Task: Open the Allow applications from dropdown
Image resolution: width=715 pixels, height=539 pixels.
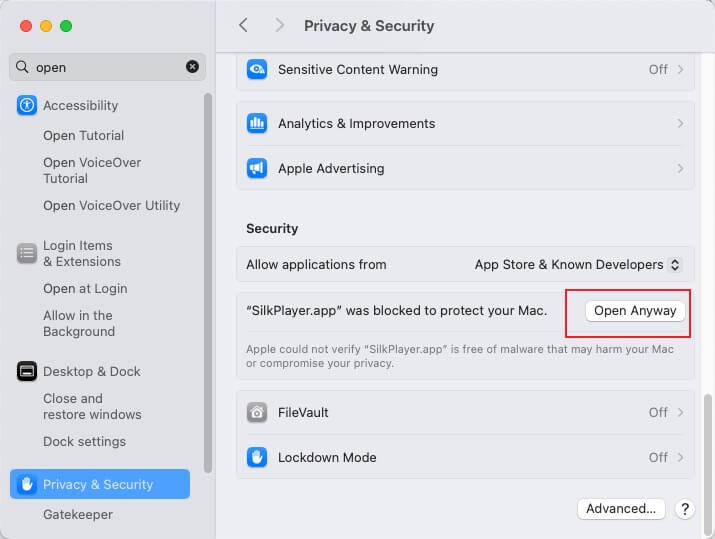Action: click(x=578, y=264)
